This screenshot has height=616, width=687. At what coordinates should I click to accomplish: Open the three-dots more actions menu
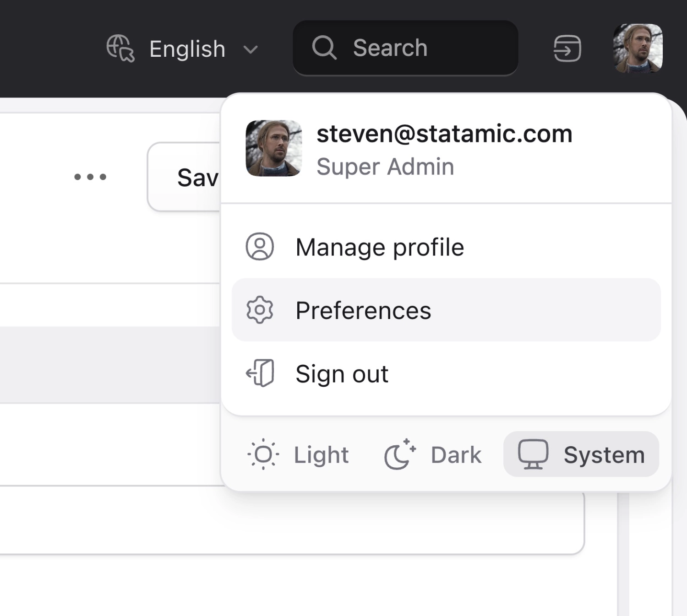(x=90, y=177)
